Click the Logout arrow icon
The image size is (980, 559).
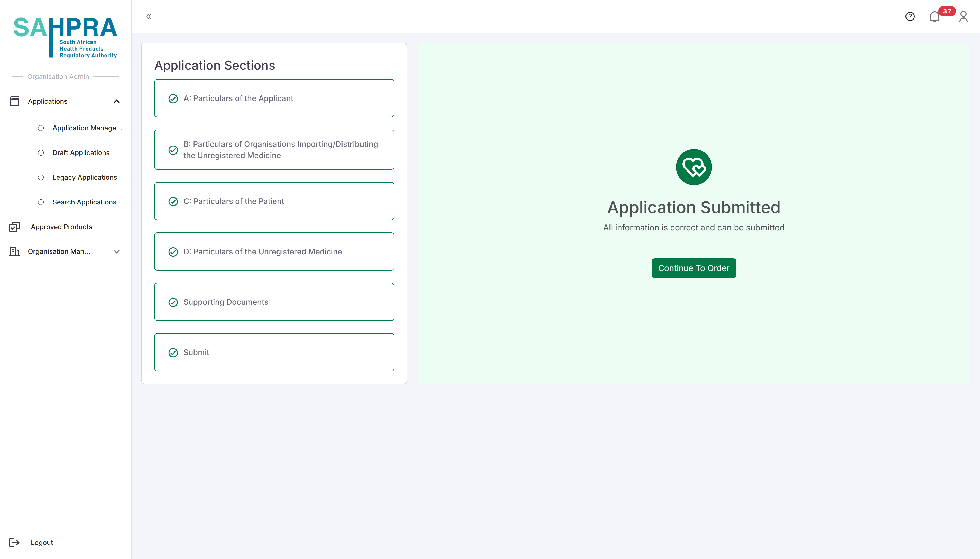pos(14,543)
